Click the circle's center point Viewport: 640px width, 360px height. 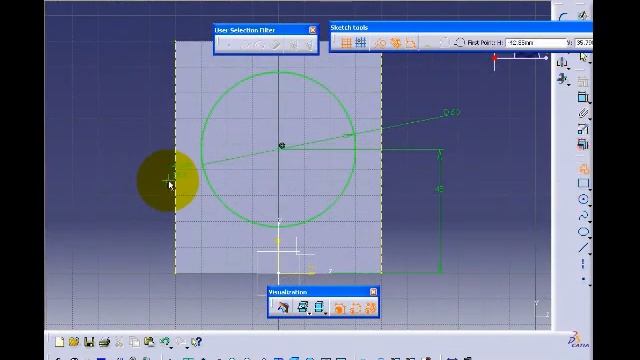coord(282,145)
